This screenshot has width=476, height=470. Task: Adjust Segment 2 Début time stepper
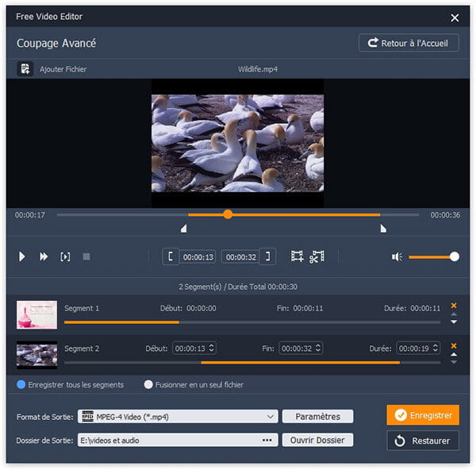coord(212,349)
